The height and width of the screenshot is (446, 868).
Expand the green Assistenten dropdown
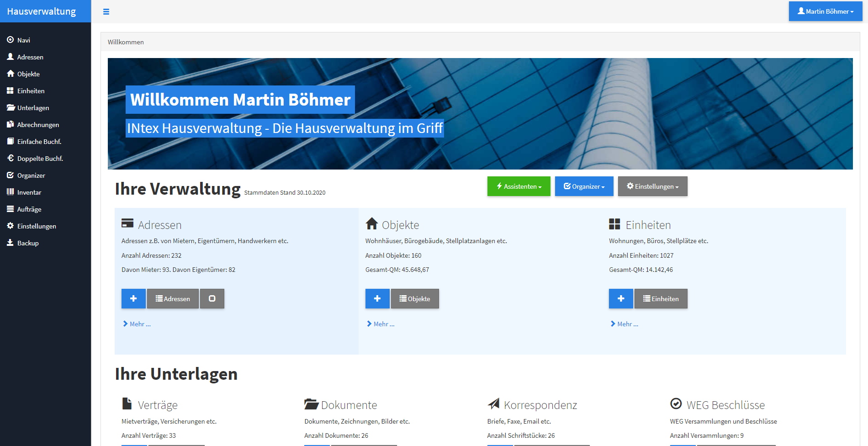(x=519, y=186)
